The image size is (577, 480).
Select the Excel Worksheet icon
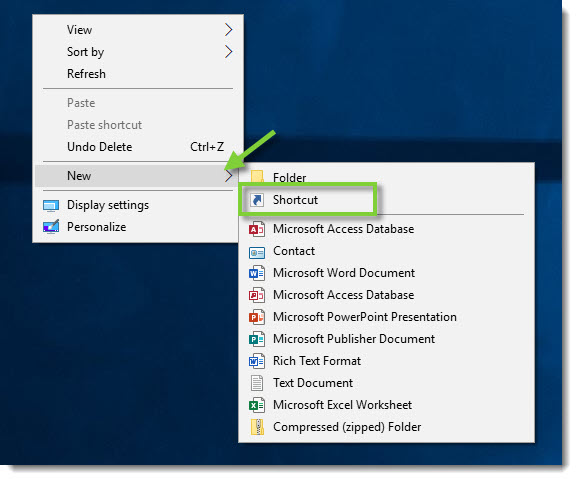tap(257, 405)
